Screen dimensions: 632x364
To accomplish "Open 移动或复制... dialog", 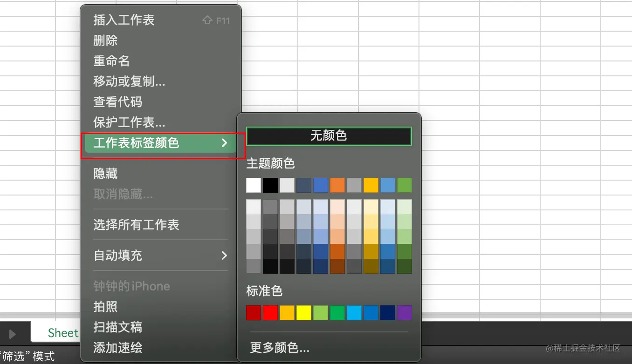I will [x=161, y=81].
